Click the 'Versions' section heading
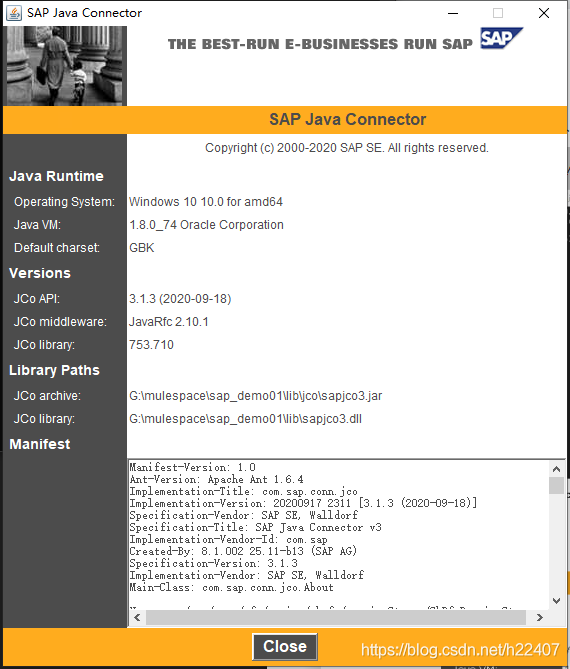This screenshot has height=669, width=570. coord(40,273)
